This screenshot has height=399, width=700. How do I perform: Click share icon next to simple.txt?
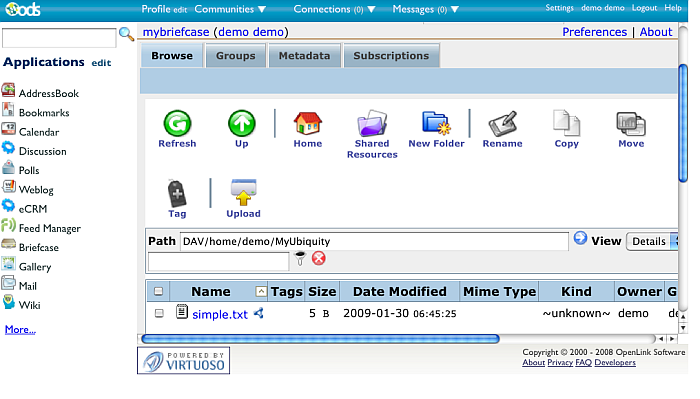258,313
